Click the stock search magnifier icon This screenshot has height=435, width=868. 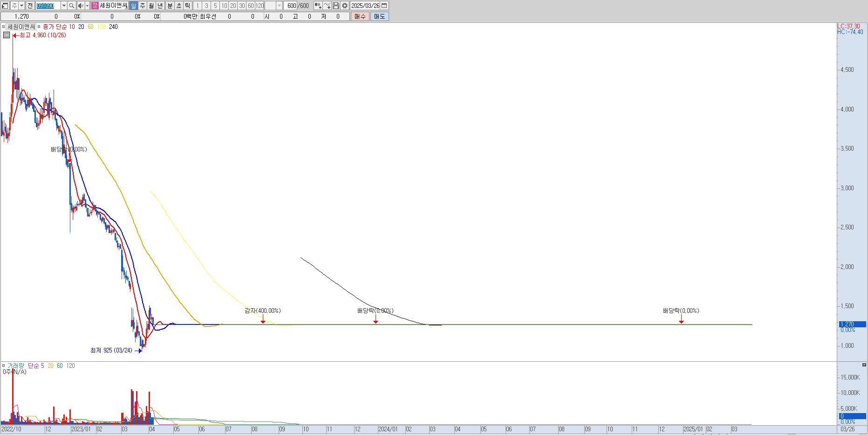[x=71, y=6]
